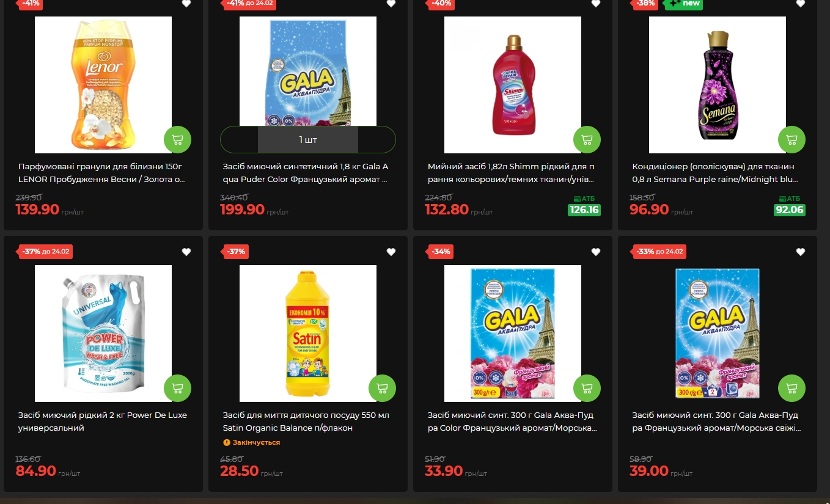Add Power De Luxe gel to cart
Image resolution: width=830 pixels, height=504 pixels.
point(177,388)
